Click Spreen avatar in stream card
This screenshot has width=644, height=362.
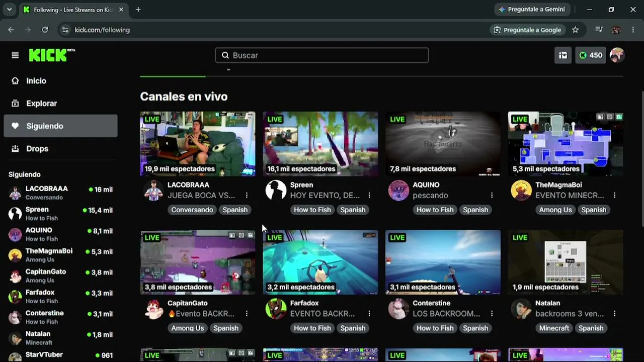pyautogui.click(x=276, y=191)
